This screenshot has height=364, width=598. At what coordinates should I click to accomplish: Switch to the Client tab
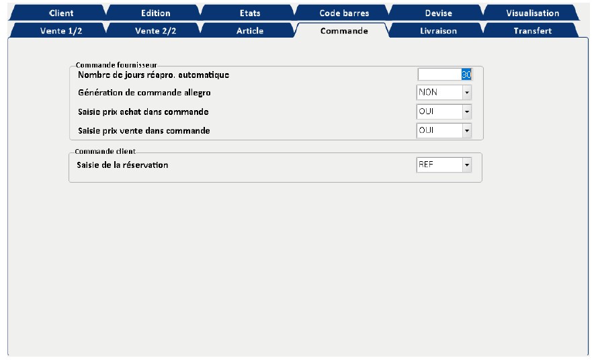(61, 13)
